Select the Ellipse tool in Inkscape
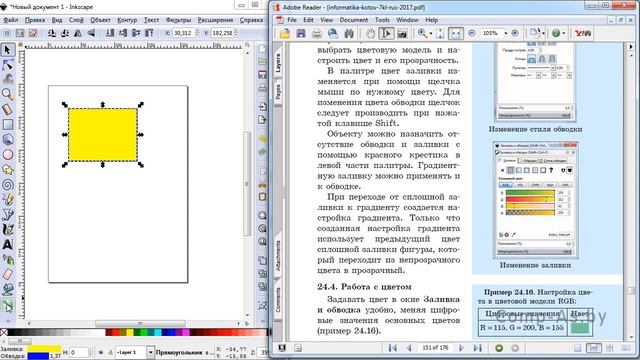The width and height of the screenshot is (640, 360). coord(7,155)
